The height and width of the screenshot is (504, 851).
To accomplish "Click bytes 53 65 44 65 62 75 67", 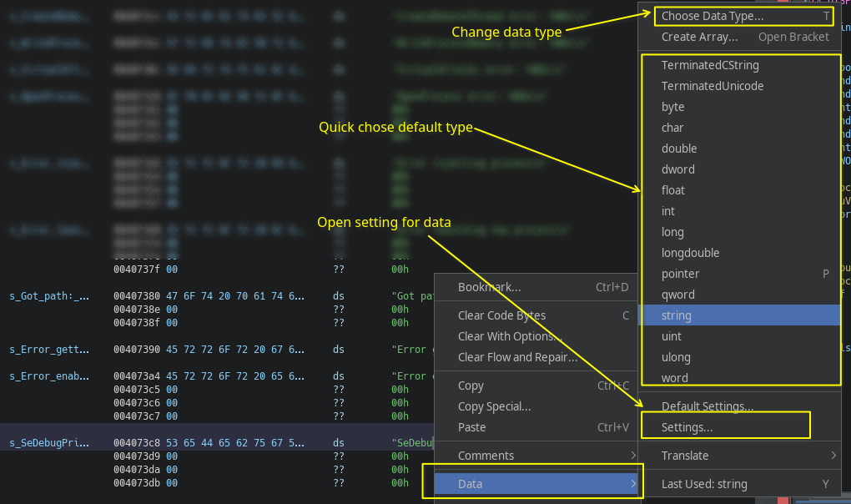I will [235, 443].
